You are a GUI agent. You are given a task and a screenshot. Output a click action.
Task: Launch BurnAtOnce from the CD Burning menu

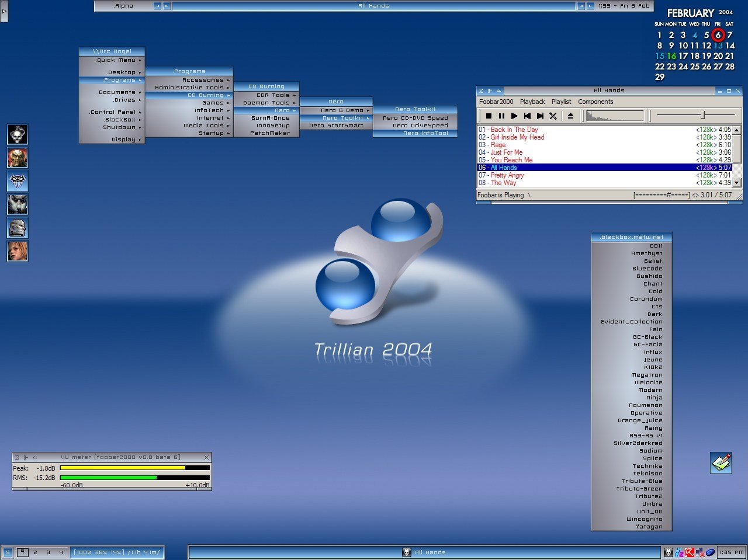click(x=266, y=118)
